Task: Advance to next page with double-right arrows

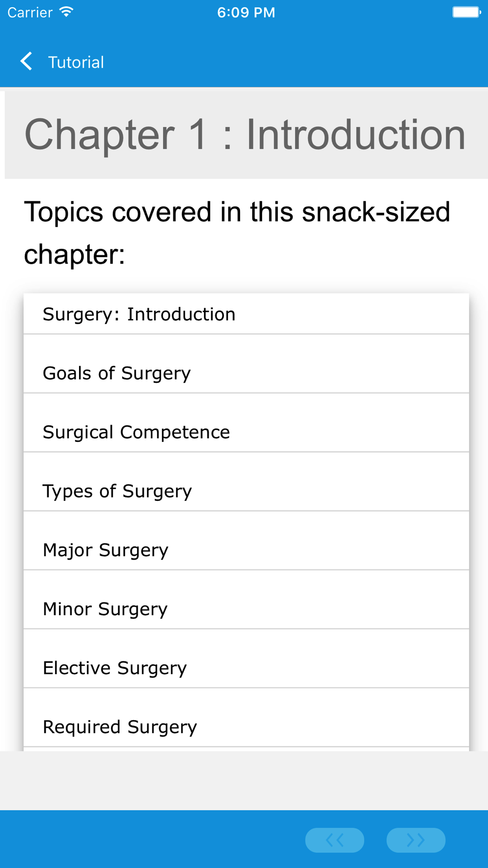Action: point(416,840)
